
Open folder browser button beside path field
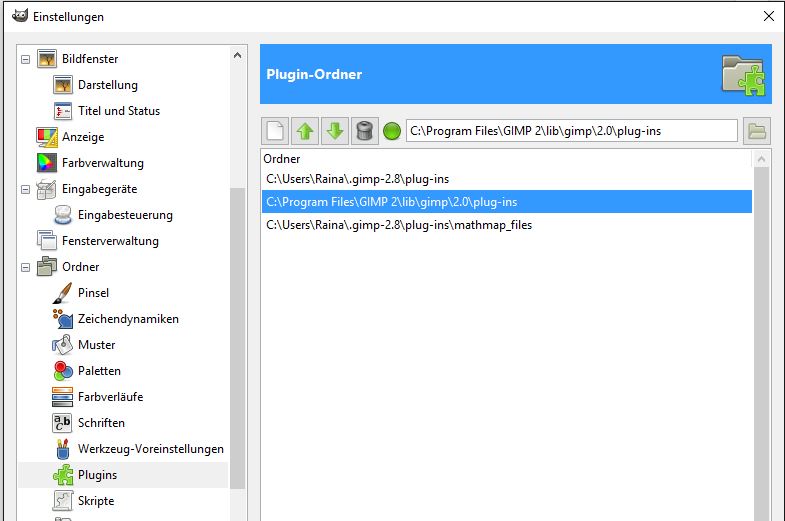[x=756, y=131]
